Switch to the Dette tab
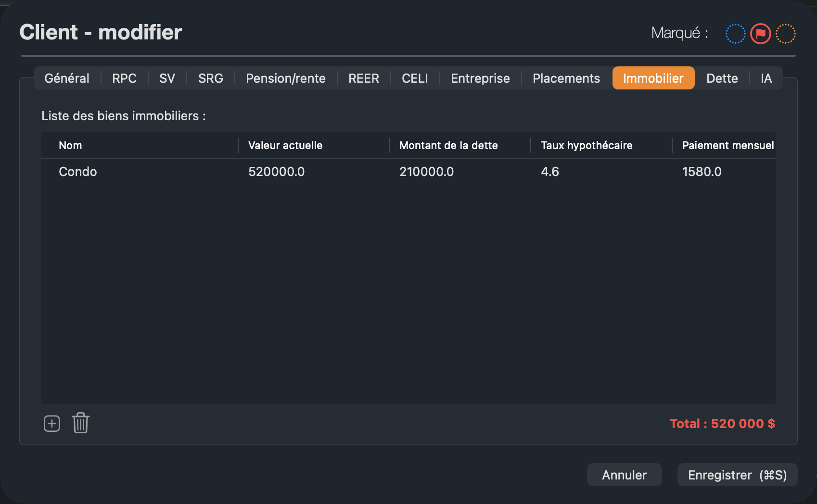 tap(722, 78)
